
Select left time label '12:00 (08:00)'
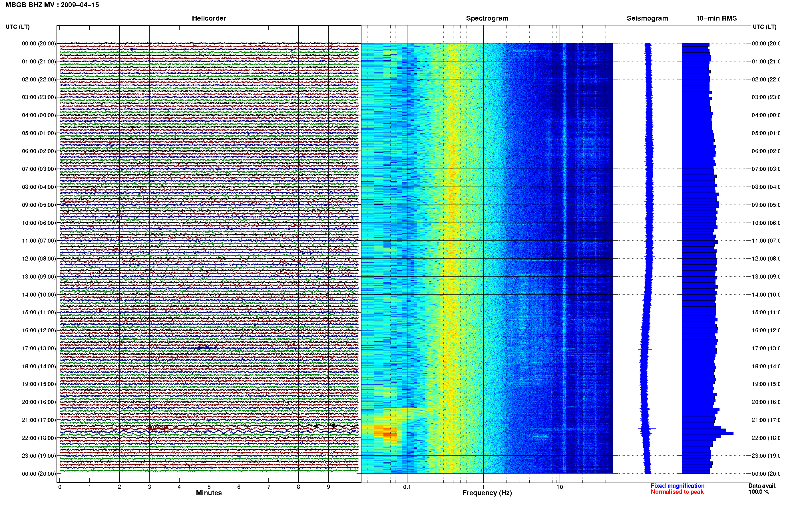(39, 258)
